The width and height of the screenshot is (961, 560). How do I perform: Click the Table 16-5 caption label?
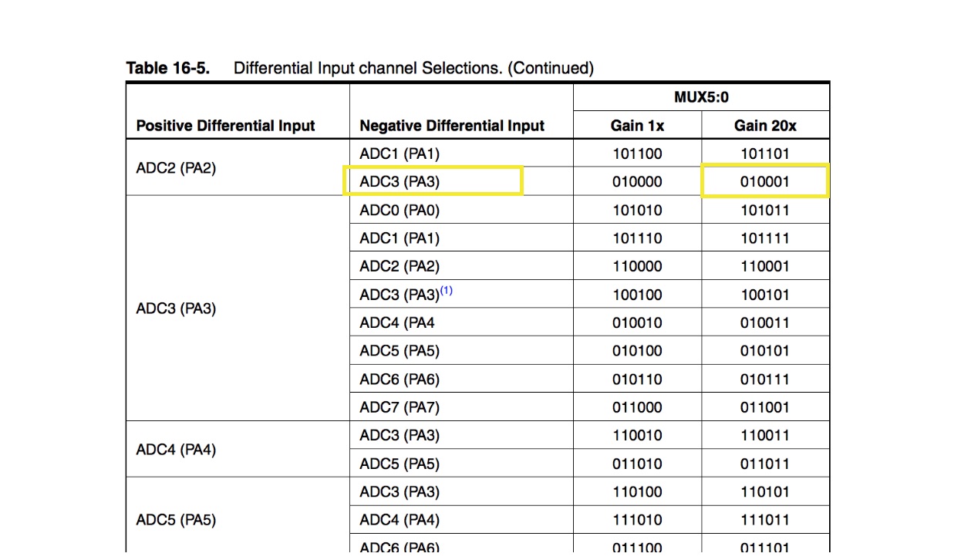[x=167, y=68]
